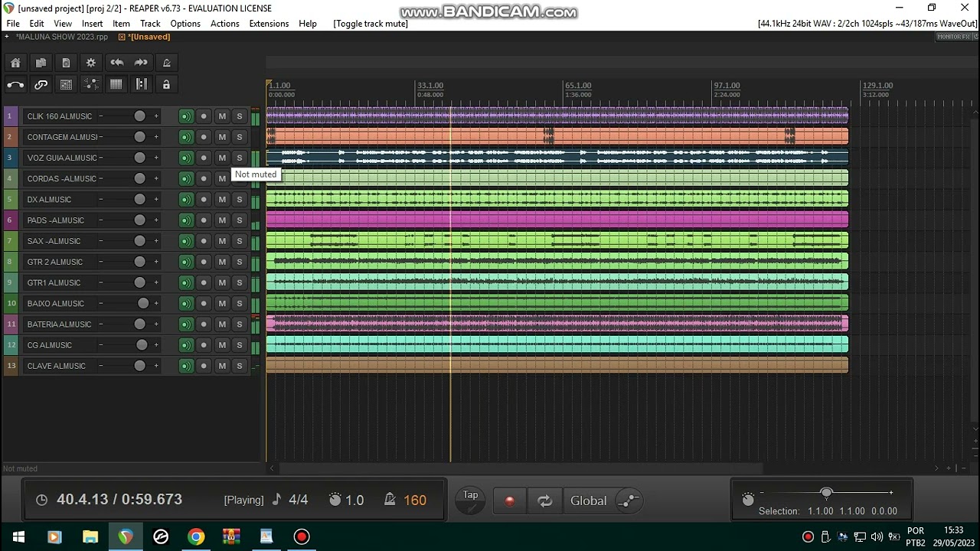Click the transport Record button
The height and width of the screenshot is (551, 980).
click(510, 500)
